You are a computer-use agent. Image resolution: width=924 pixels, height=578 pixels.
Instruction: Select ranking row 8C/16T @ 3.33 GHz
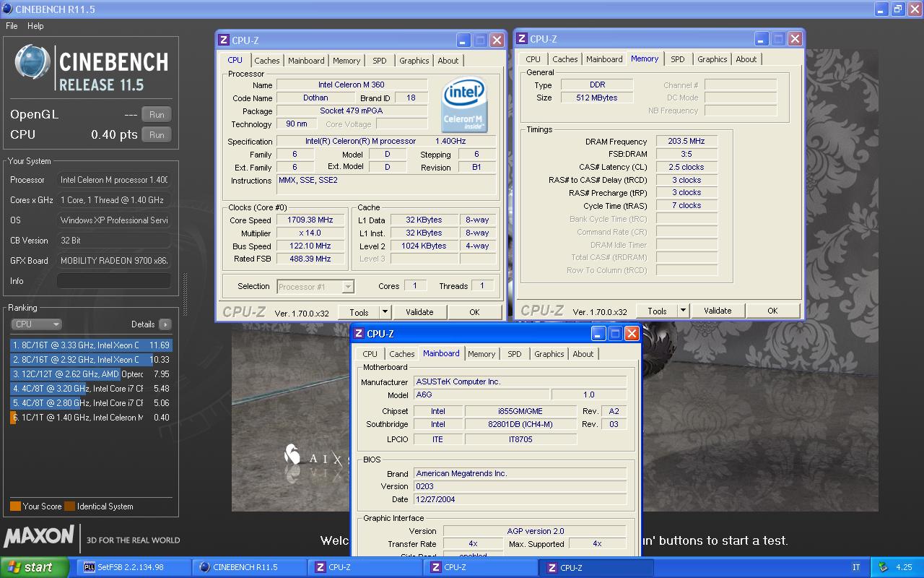click(91, 345)
